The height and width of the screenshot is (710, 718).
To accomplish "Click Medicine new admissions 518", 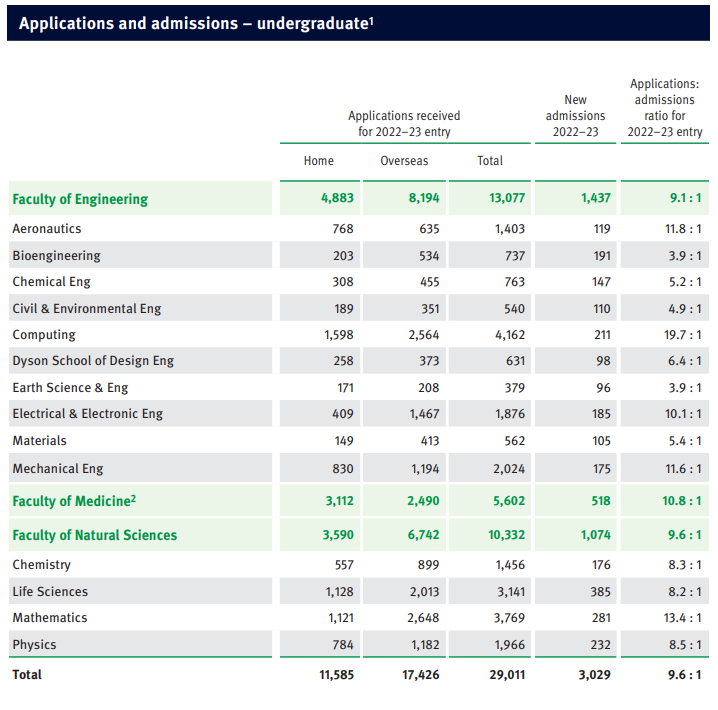I will [x=601, y=501].
